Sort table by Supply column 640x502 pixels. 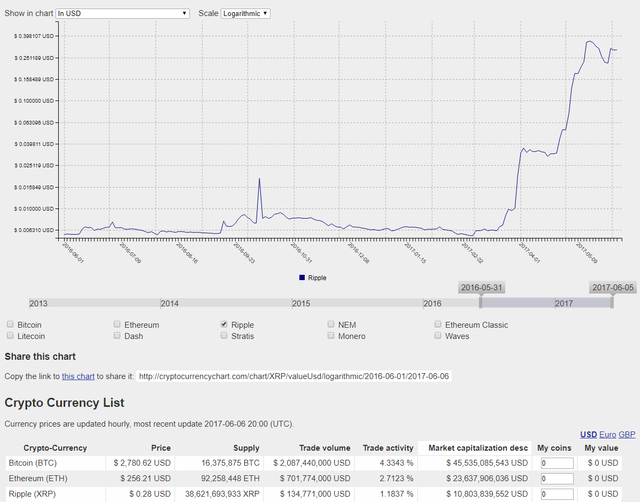(x=246, y=448)
